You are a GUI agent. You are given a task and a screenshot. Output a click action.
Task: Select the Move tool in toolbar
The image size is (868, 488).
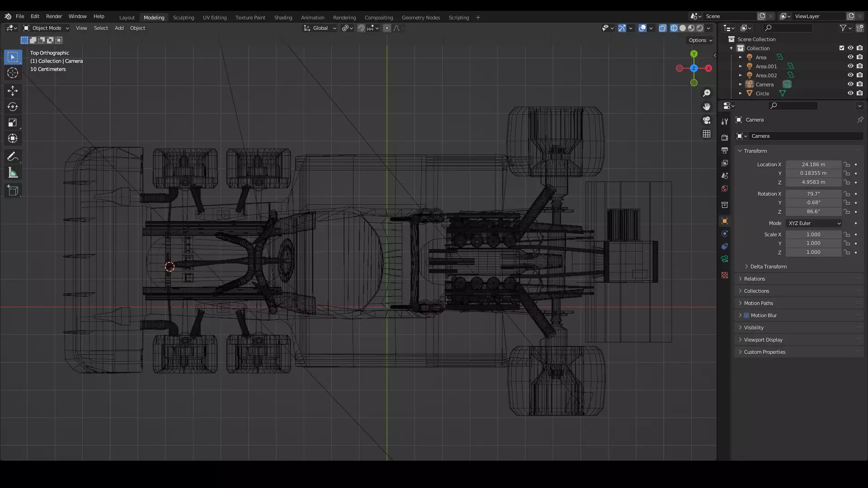coord(13,91)
